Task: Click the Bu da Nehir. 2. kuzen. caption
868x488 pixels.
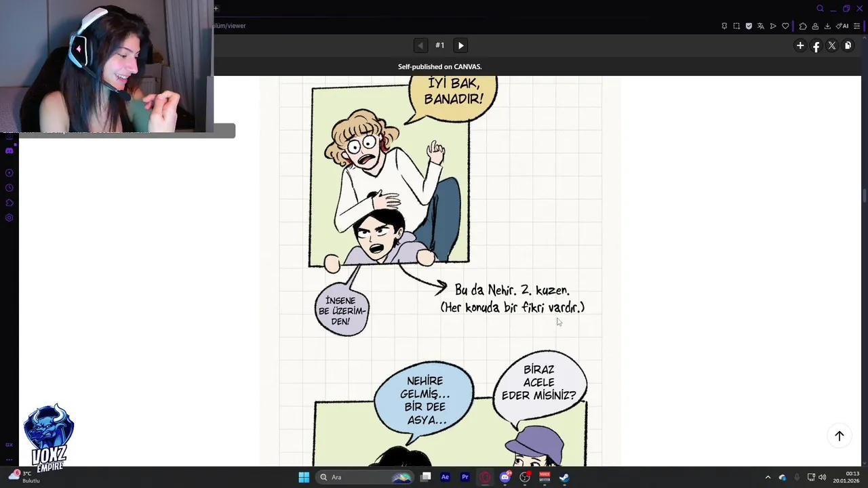Action: [x=512, y=290]
